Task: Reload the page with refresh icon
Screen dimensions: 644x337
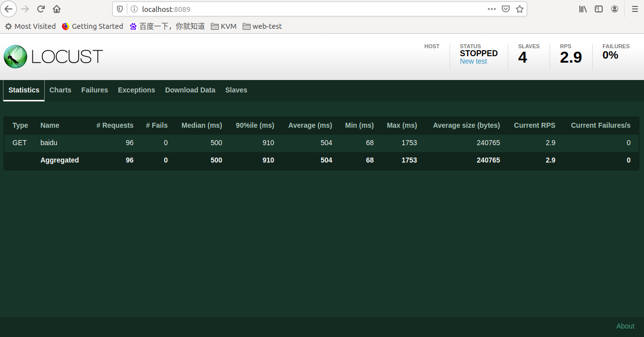Action: 41,9
